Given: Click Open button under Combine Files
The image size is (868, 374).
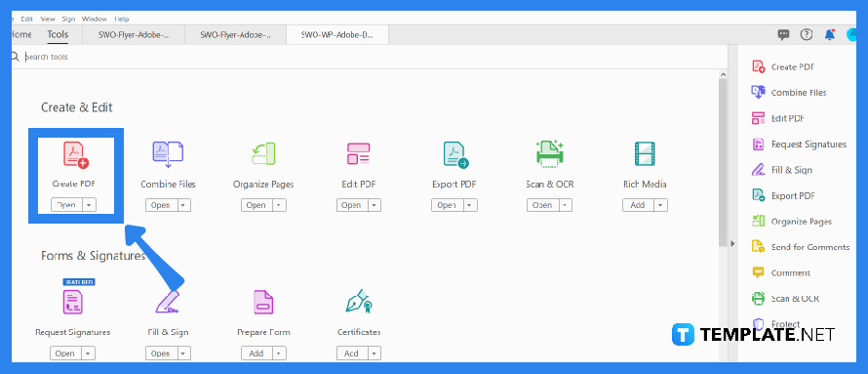Looking at the screenshot, I should pyautogui.click(x=161, y=205).
